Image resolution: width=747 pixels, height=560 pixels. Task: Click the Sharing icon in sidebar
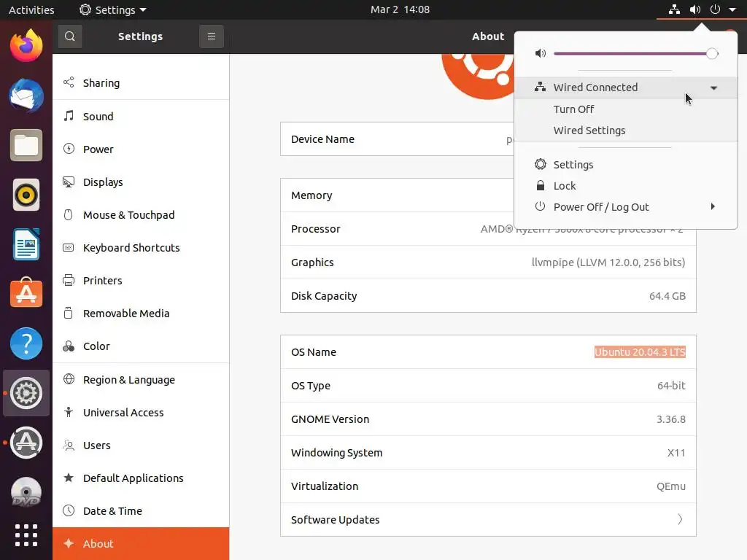(x=69, y=82)
